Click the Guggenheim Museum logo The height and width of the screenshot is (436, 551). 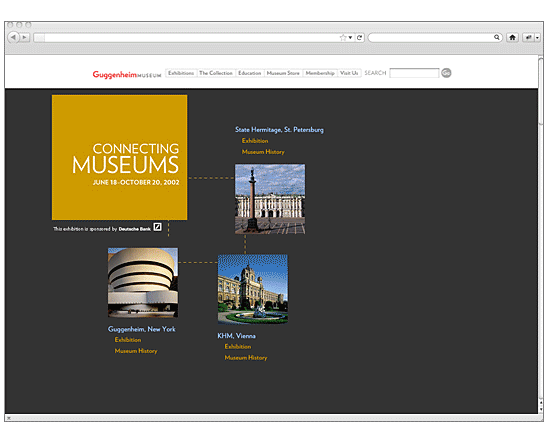point(127,74)
